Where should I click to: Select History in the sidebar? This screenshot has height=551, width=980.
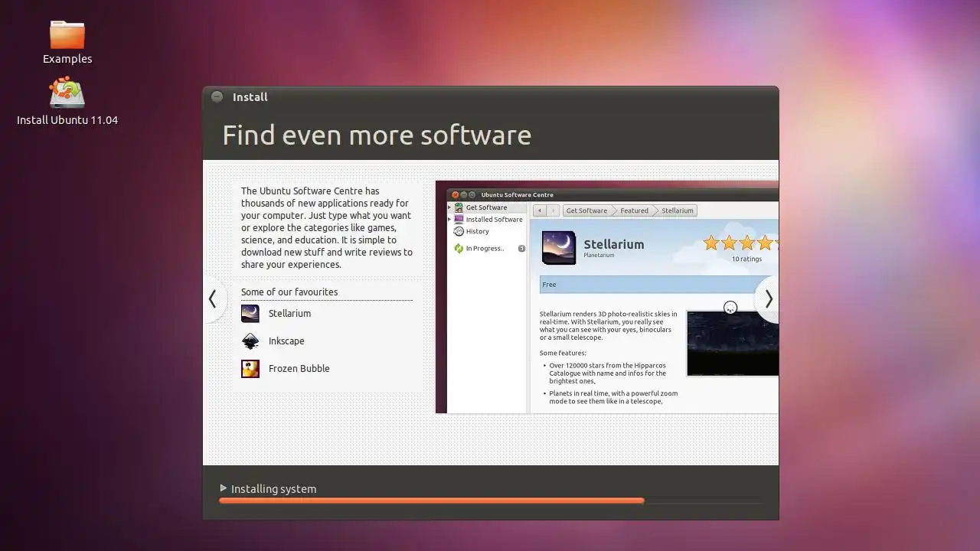[x=487, y=231]
